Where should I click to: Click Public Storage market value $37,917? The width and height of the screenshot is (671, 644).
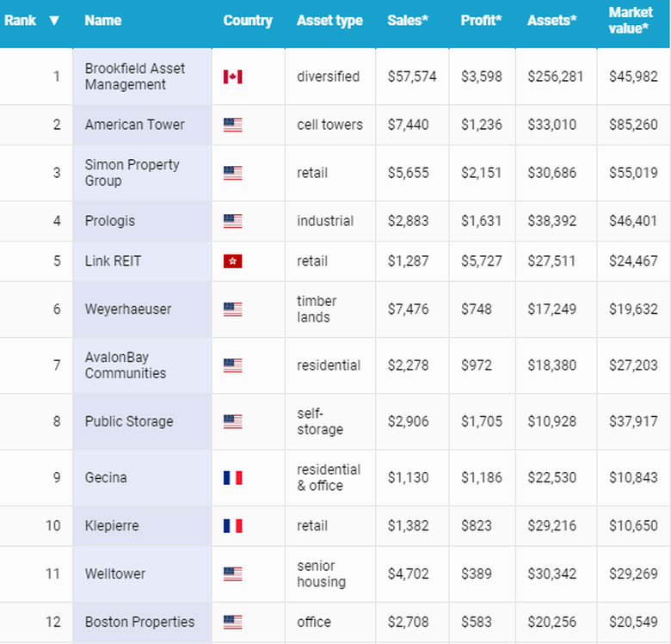633,421
